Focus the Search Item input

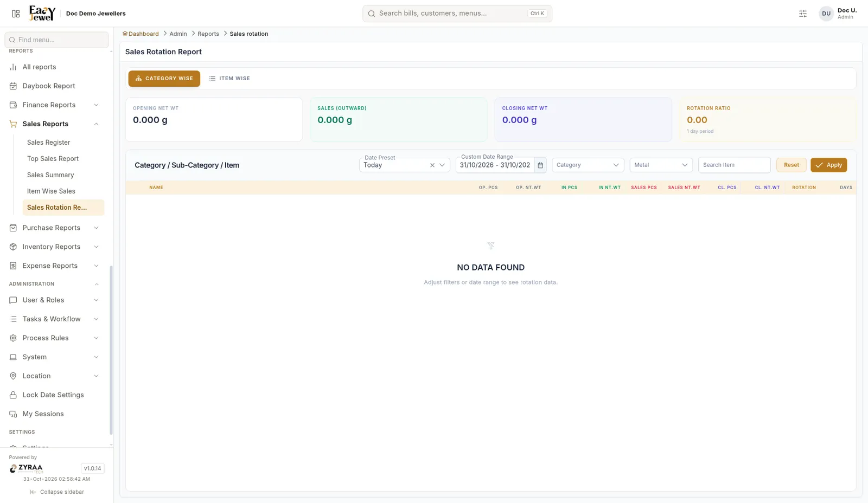tap(734, 165)
